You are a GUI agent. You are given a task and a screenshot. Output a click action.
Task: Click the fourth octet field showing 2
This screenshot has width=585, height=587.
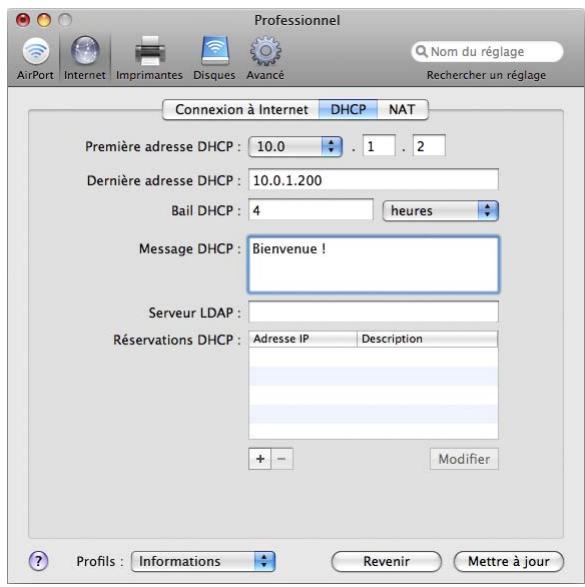[429, 146]
